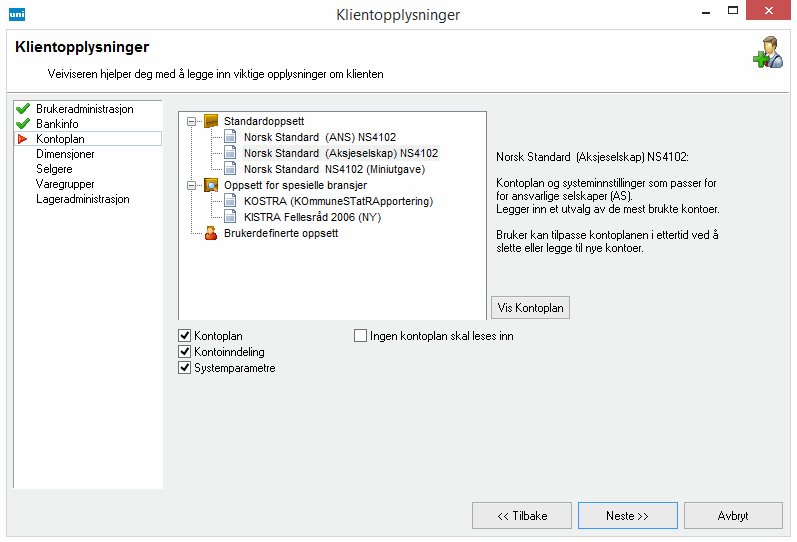Collapse the Oppsett for spesielle bransjer node
The height and width of the screenshot is (542, 797).
coord(191,185)
